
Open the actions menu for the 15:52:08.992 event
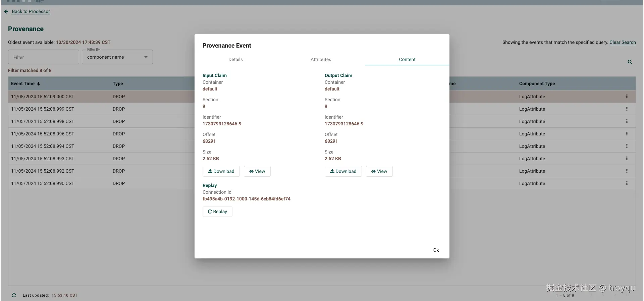coord(627,171)
